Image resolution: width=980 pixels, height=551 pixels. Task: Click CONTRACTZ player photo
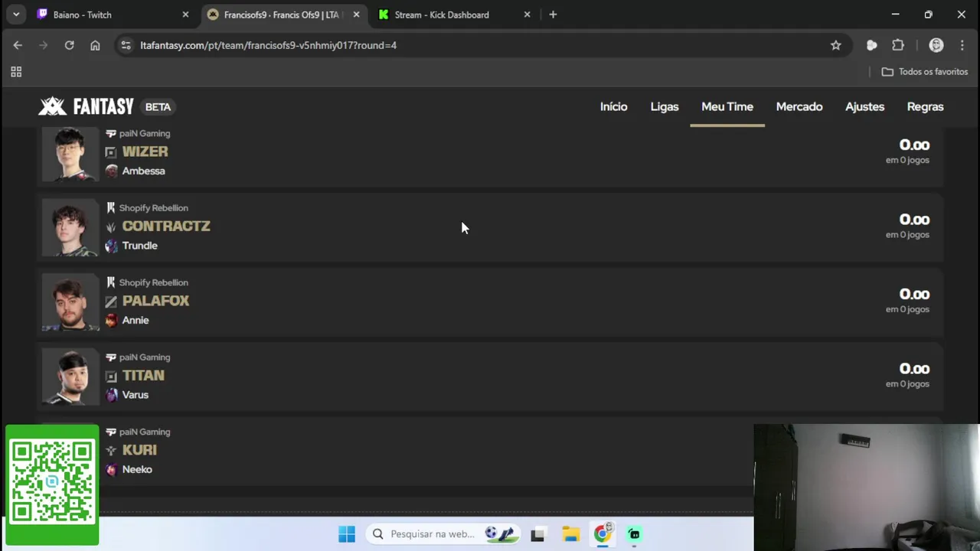(x=70, y=228)
